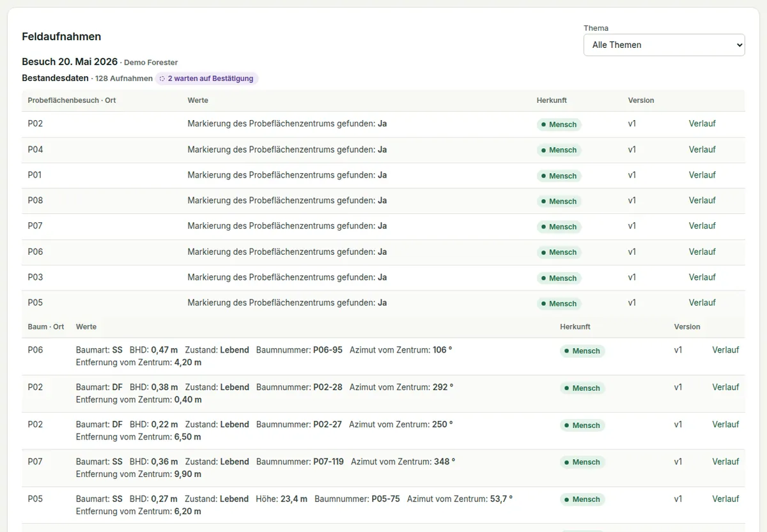767x532 pixels.
Task: Click the '2 warten auf Bestätigung' badge
Action: (206, 79)
